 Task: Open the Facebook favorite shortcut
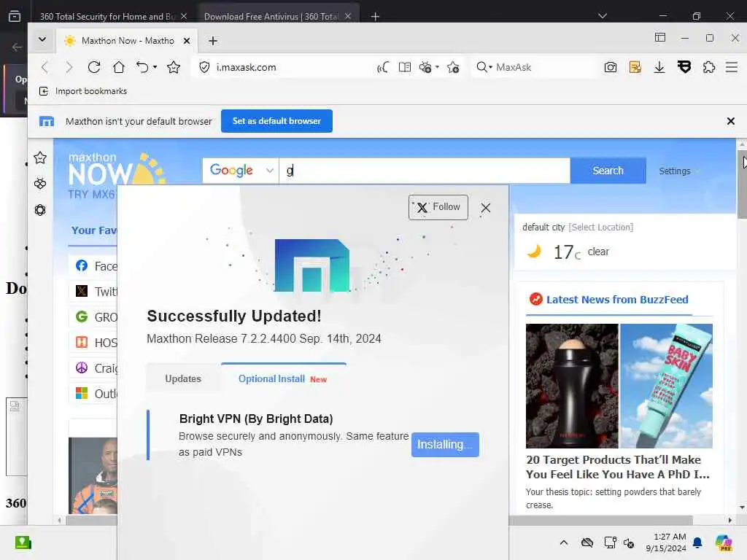96,265
